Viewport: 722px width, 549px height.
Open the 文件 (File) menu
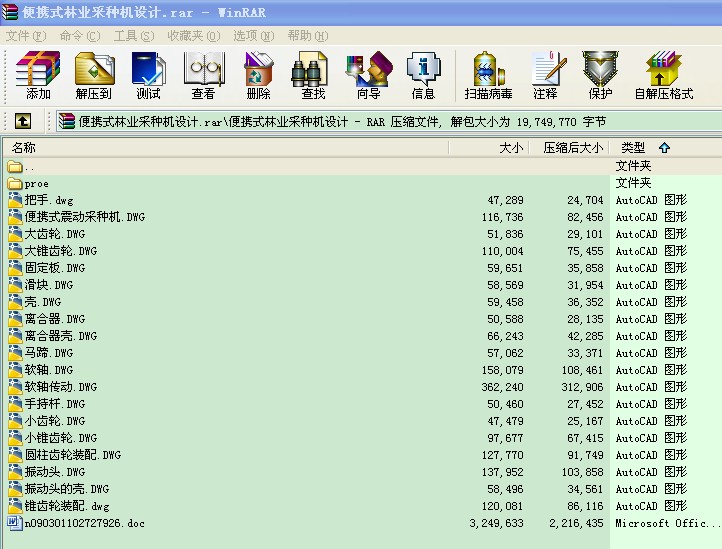(x=26, y=35)
